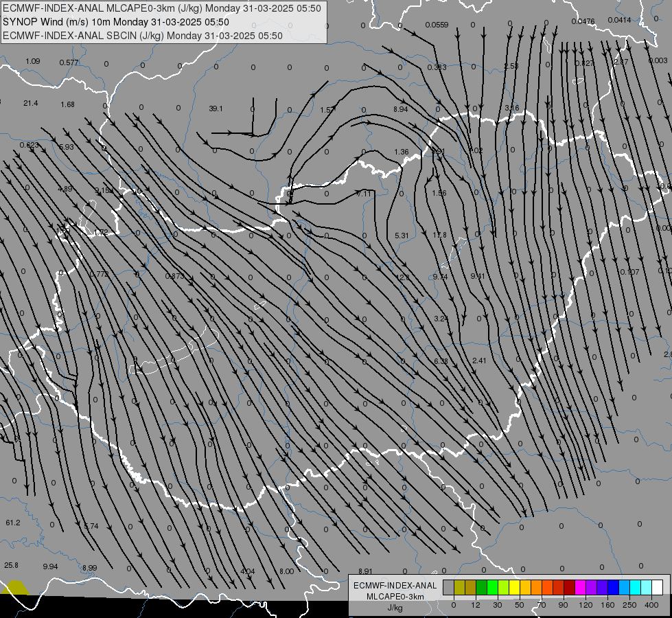Screen dimensions: 672x618
Task: Click the 8.00 value on the map
Action: point(287,571)
